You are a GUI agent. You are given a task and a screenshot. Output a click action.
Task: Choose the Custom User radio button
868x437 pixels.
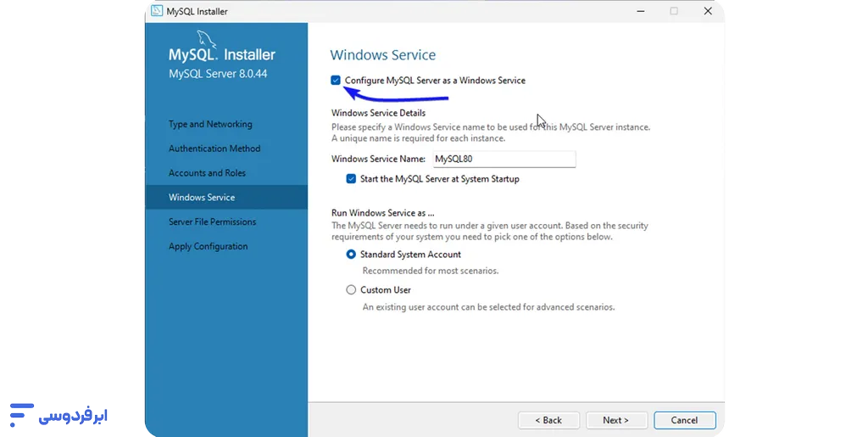point(351,290)
